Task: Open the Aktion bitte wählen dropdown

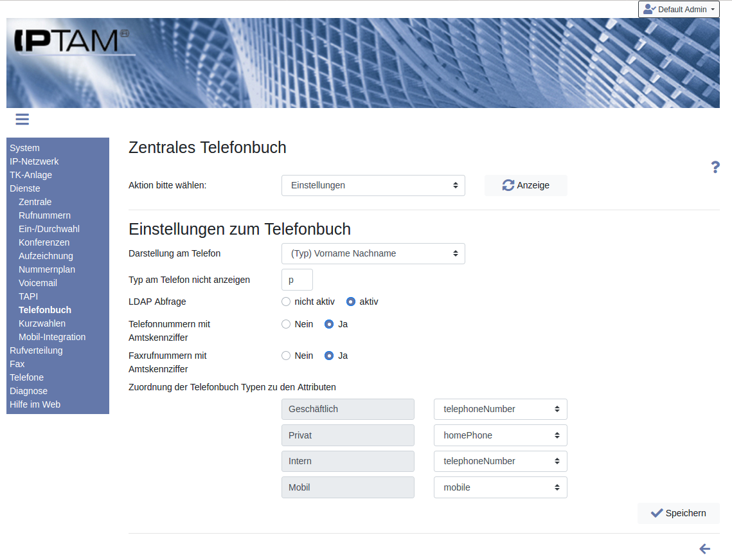Action: [x=373, y=185]
